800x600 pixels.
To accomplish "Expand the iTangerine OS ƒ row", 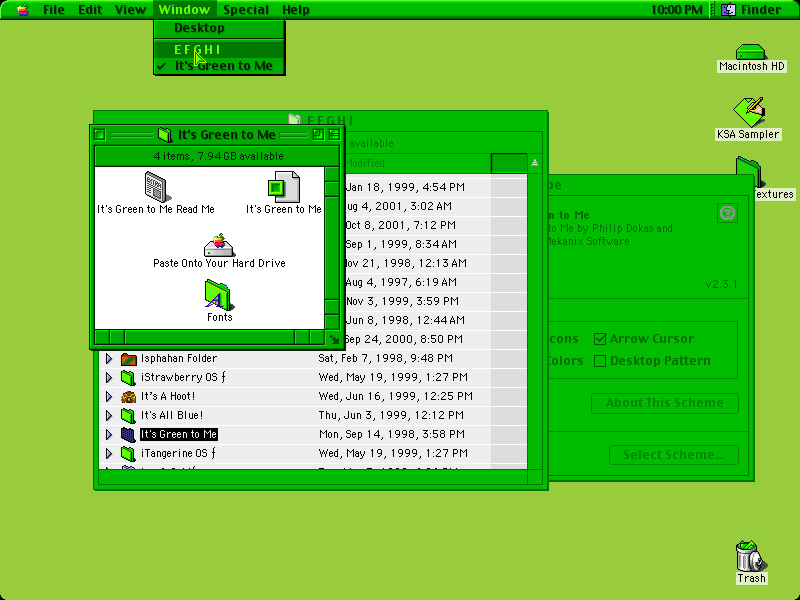I will click(109, 453).
